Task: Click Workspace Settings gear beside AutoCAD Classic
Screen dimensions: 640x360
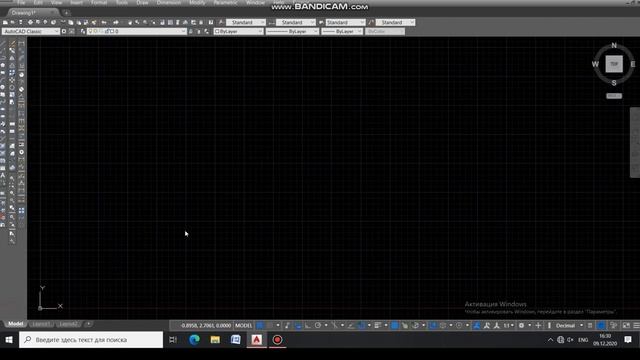Action: 64,31
